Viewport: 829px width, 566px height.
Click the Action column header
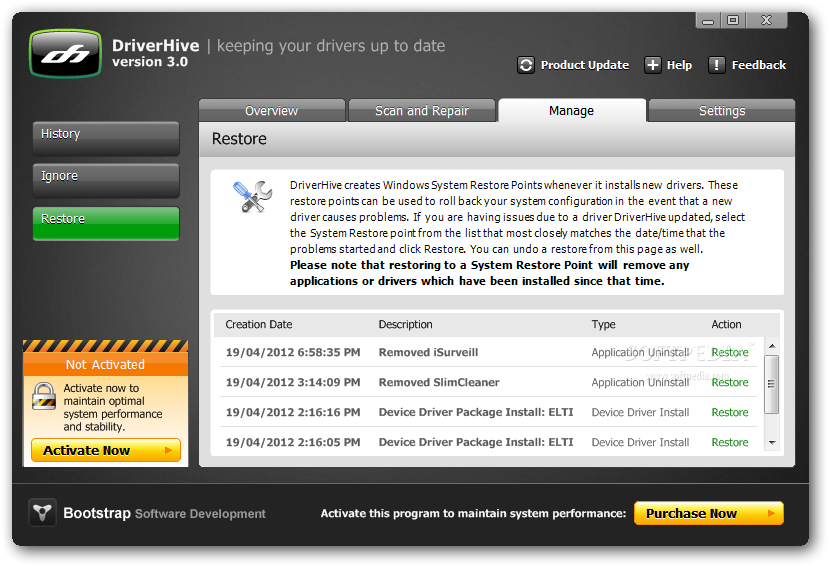[x=726, y=324]
